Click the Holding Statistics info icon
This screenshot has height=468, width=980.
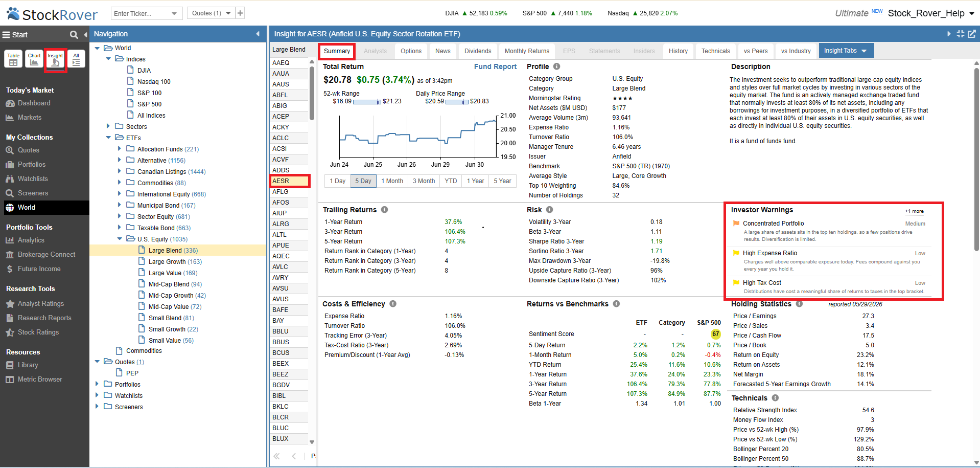(x=799, y=304)
